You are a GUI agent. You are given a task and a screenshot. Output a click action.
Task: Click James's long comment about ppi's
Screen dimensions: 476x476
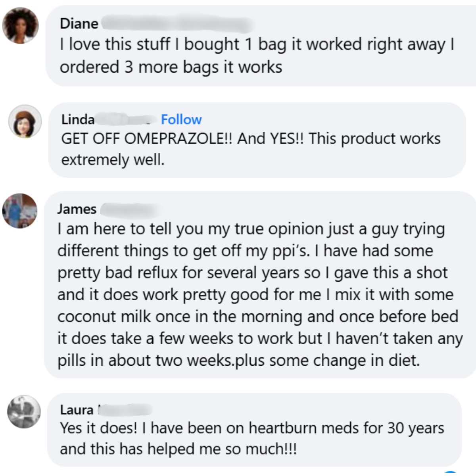[260, 295]
